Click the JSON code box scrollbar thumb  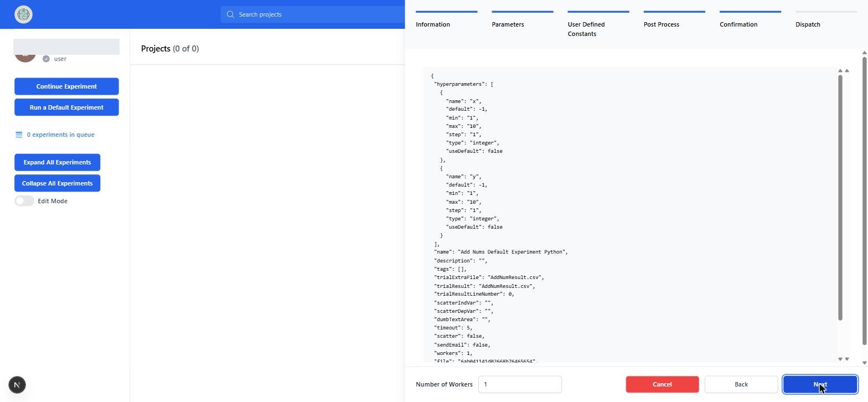point(840,197)
